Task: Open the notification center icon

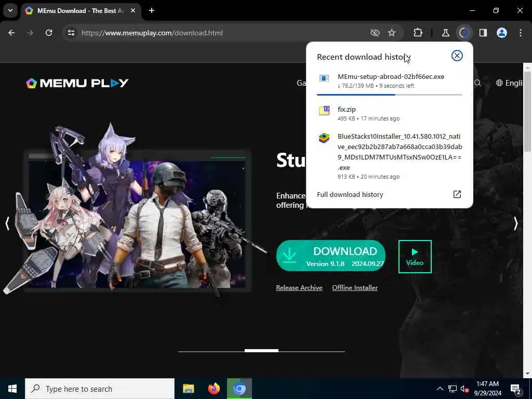Action: (516, 389)
